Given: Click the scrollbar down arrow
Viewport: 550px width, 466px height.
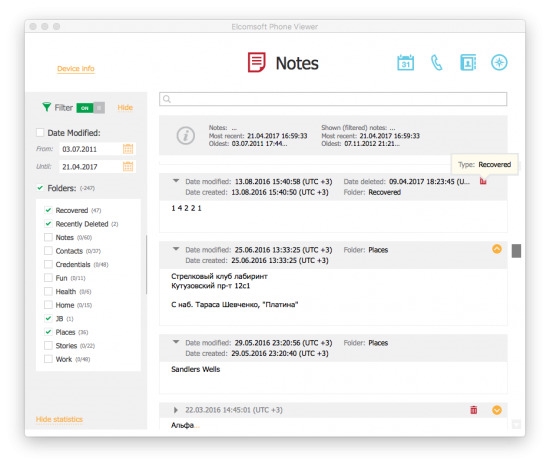Looking at the screenshot, I should (516, 424).
